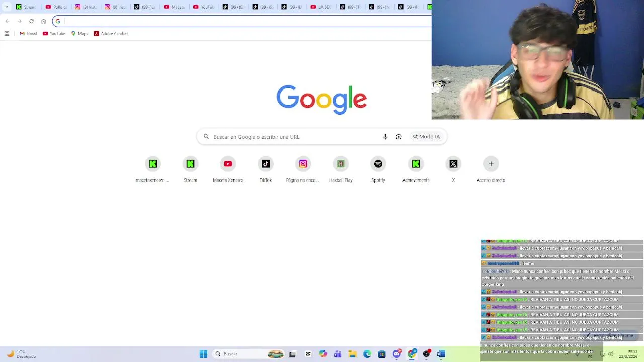
Task: Switch to the 'LA SEC' YouTube tab
Action: click(321, 7)
